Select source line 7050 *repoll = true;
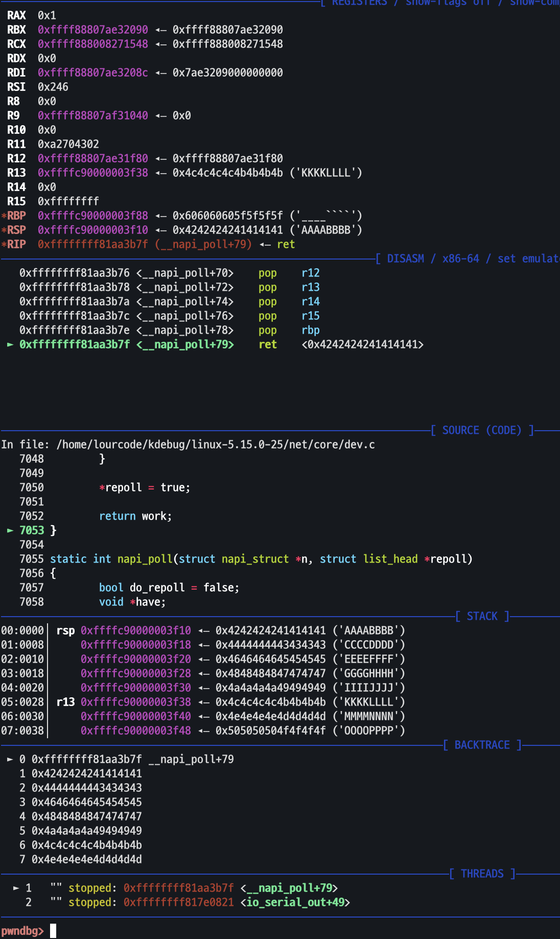This screenshot has width=560, height=939. 105,487
